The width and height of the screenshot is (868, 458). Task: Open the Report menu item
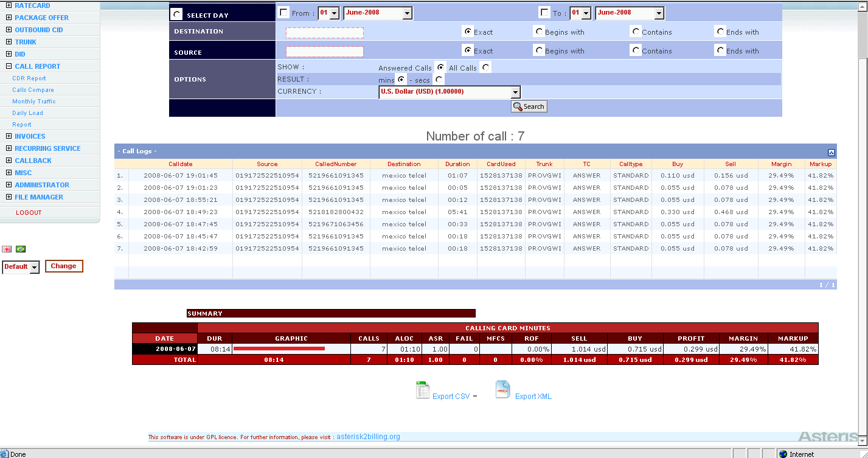pyautogui.click(x=22, y=125)
